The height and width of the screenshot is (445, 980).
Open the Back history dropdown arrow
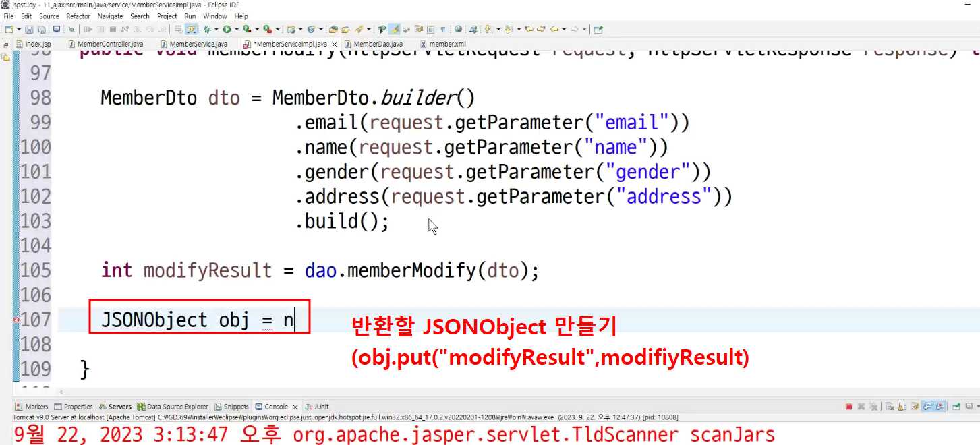[564, 30]
